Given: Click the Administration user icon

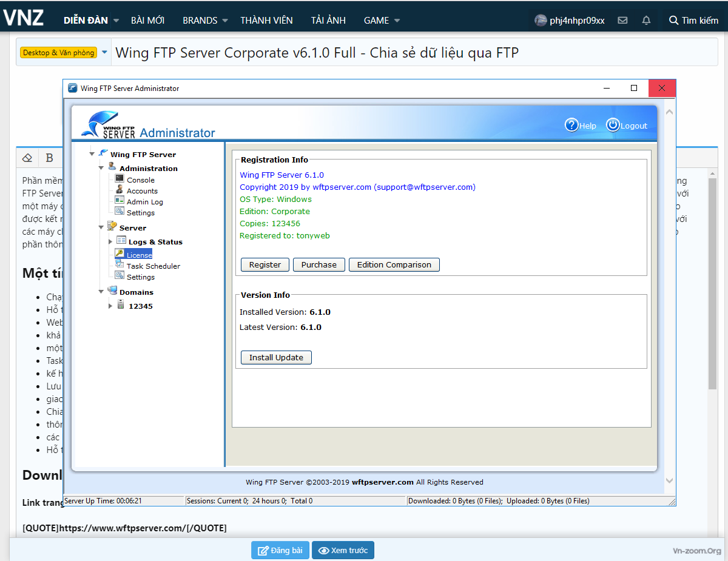Looking at the screenshot, I should [x=112, y=167].
